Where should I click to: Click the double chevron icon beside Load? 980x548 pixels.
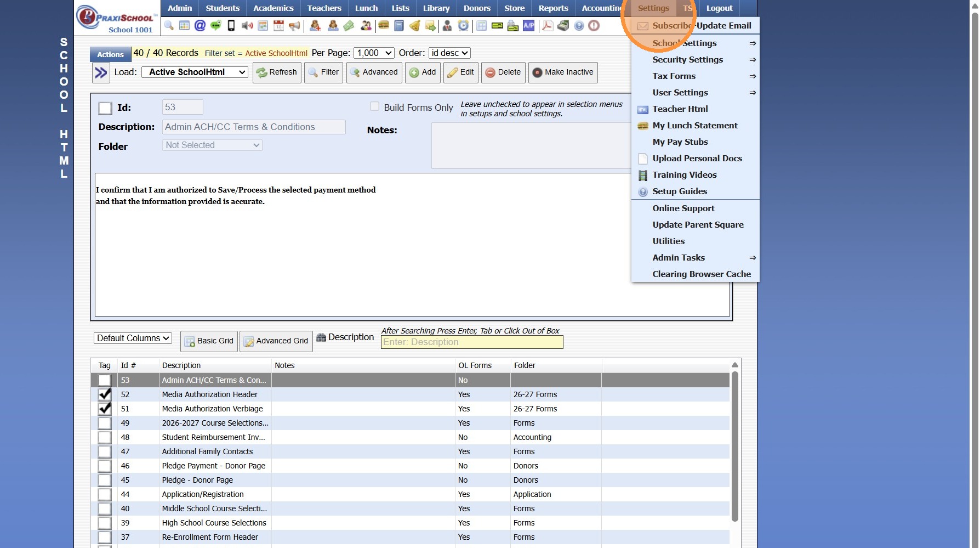[x=101, y=72]
